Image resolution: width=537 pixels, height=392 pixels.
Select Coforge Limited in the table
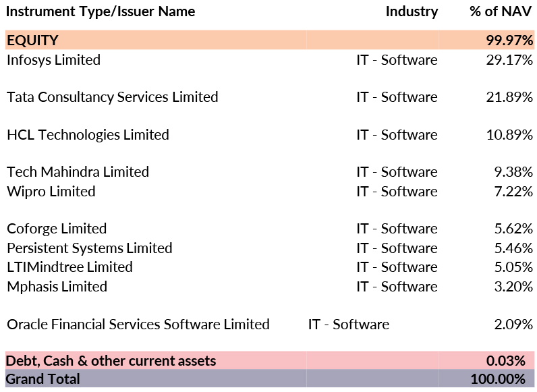57,229
